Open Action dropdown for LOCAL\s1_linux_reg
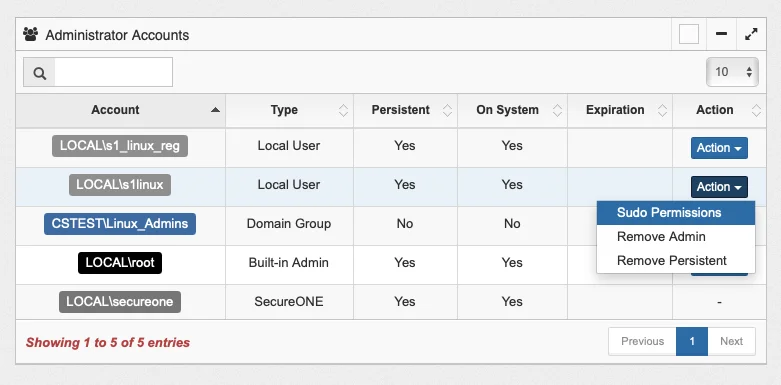The width and height of the screenshot is (781, 385). 719,148
